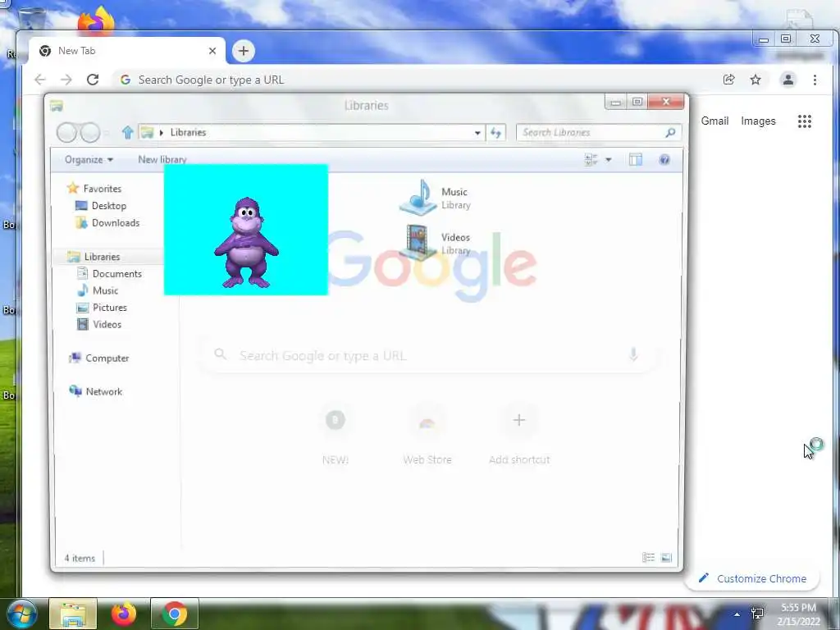Open the Gmail link
Image resolution: width=840 pixels, height=630 pixels.
tap(714, 121)
